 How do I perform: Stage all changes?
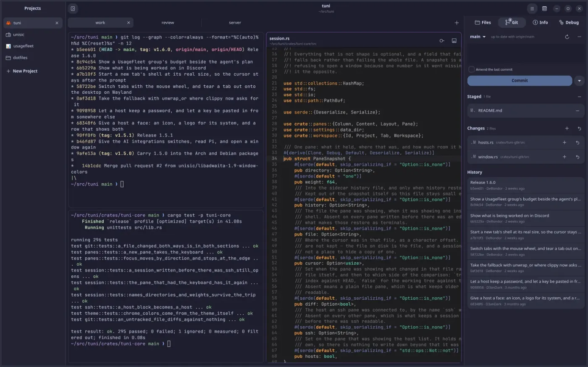pyautogui.click(x=567, y=129)
